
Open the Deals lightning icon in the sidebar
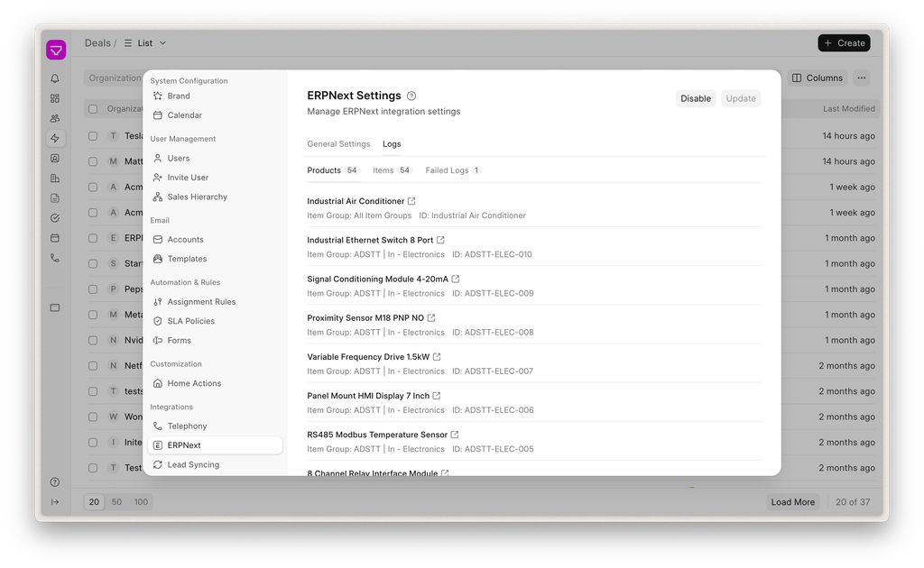point(55,138)
